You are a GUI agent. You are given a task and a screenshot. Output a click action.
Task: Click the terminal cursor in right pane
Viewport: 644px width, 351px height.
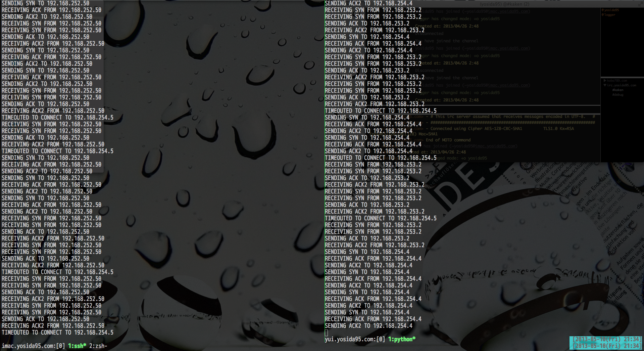click(326, 333)
